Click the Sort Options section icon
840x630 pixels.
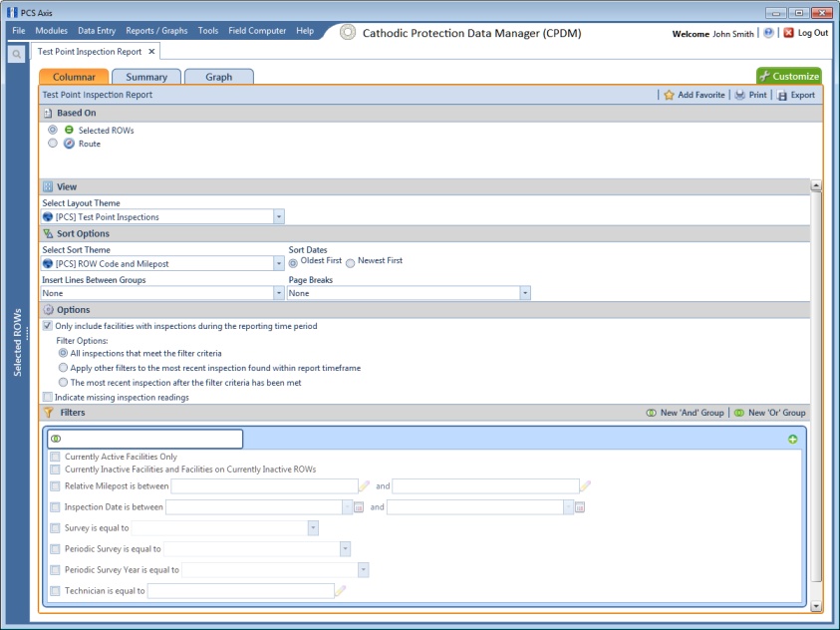tap(48, 233)
